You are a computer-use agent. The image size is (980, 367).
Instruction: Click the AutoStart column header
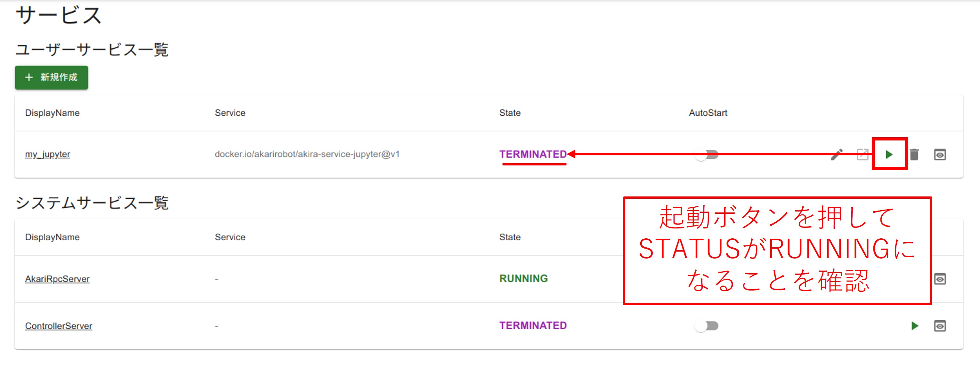tap(708, 113)
